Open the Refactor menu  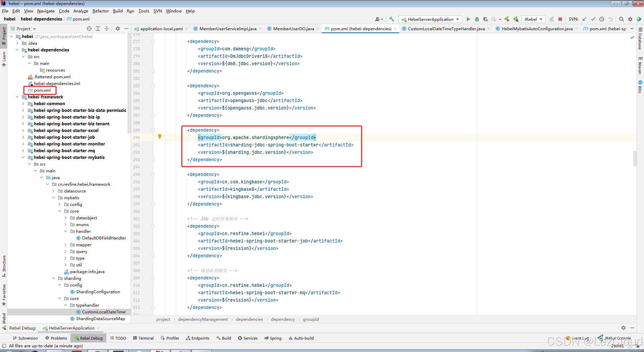pos(101,11)
